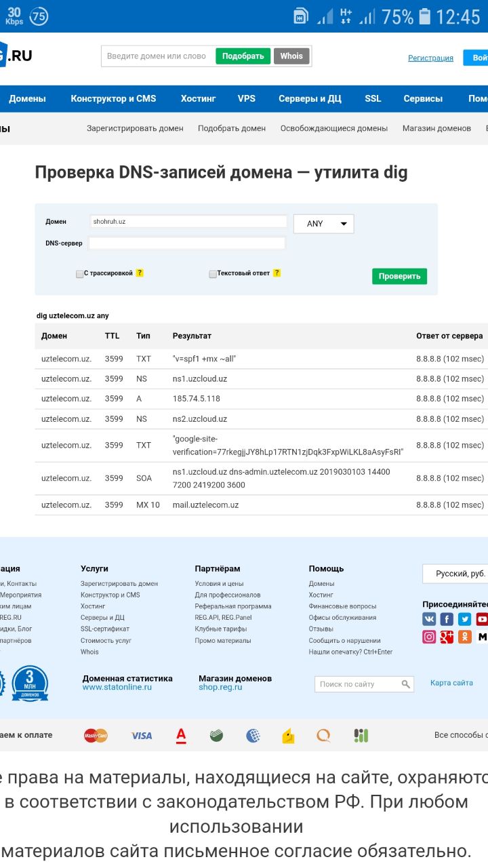Go to Зарегистрировать домен submenu tab
Image resolution: width=488 pixels, height=868 pixels.
(x=135, y=128)
